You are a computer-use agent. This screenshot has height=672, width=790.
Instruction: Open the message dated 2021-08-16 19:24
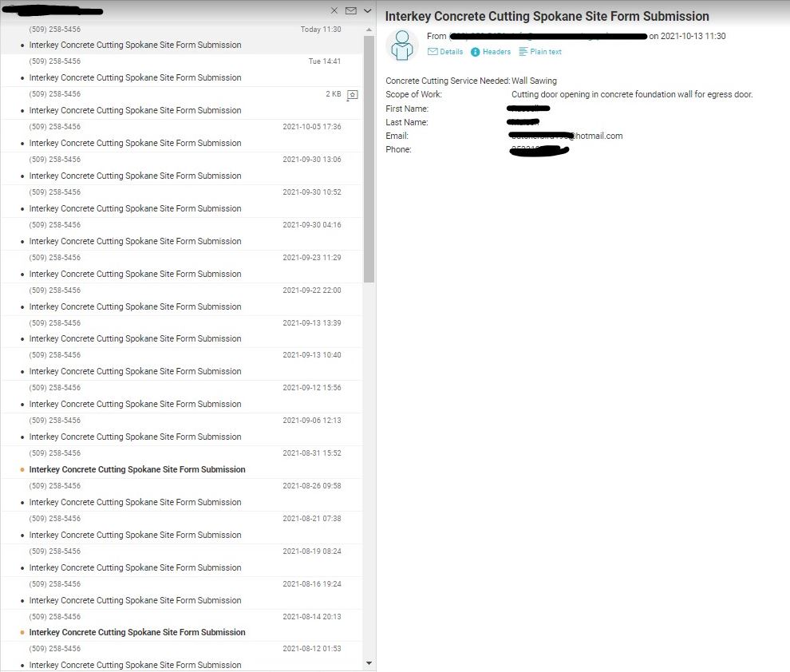click(x=181, y=594)
